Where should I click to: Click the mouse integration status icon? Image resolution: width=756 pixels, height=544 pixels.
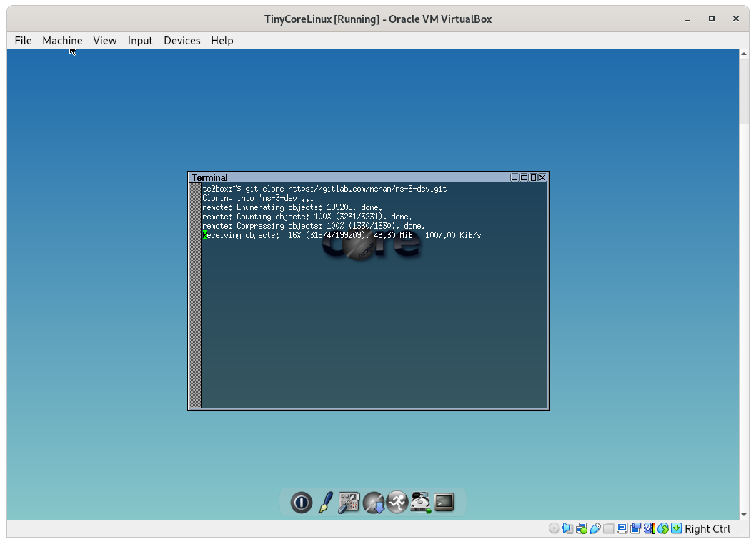(x=663, y=528)
